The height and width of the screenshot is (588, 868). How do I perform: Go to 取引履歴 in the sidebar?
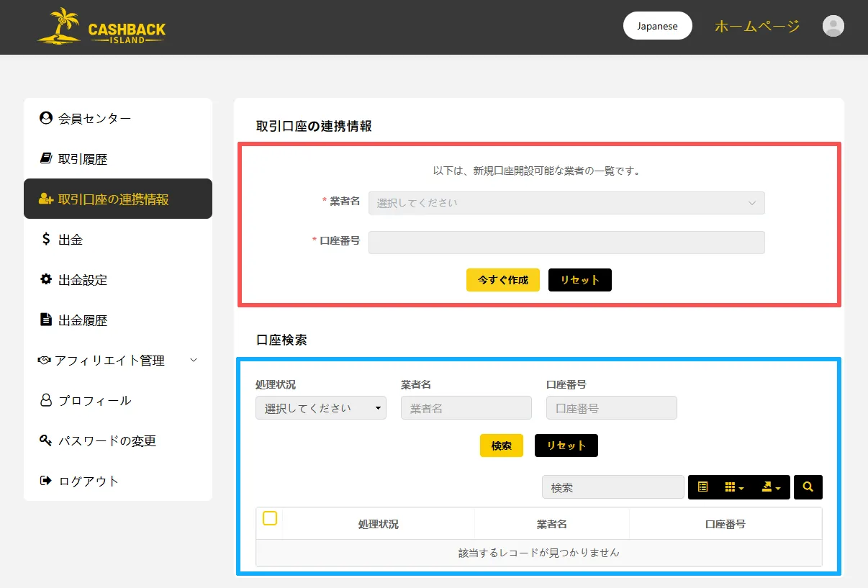click(82, 159)
